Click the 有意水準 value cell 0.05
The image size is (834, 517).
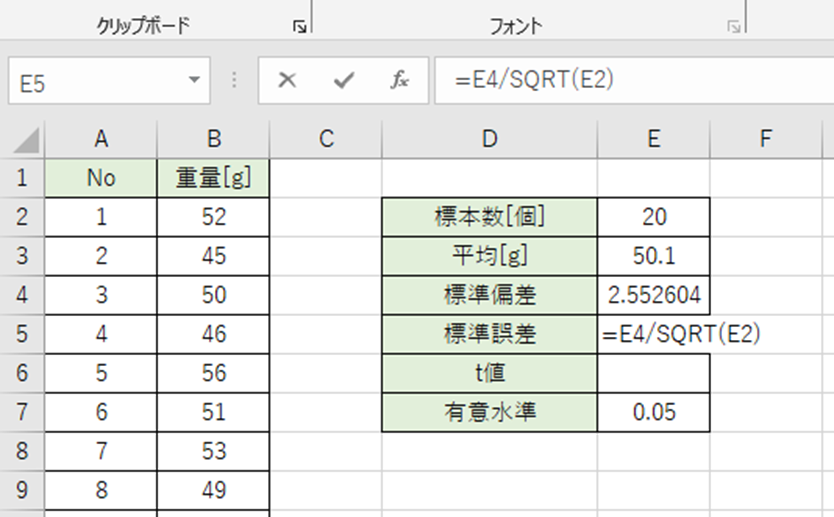tap(654, 412)
